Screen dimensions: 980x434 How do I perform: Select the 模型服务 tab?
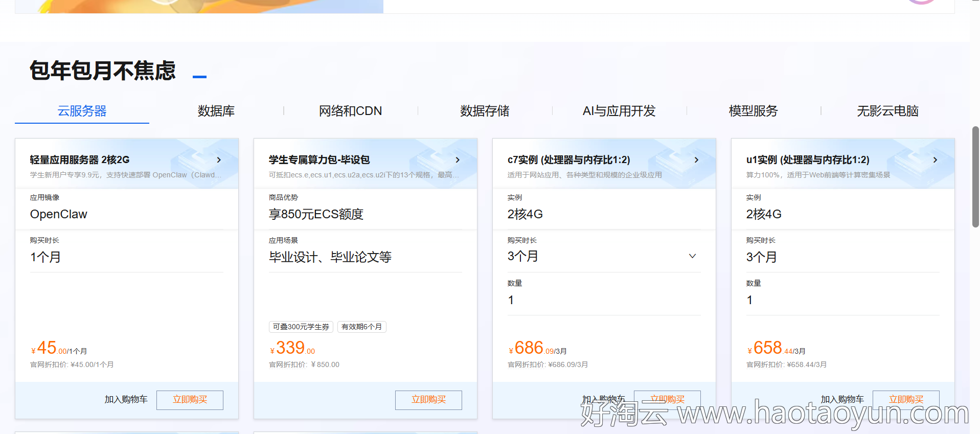click(x=753, y=111)
